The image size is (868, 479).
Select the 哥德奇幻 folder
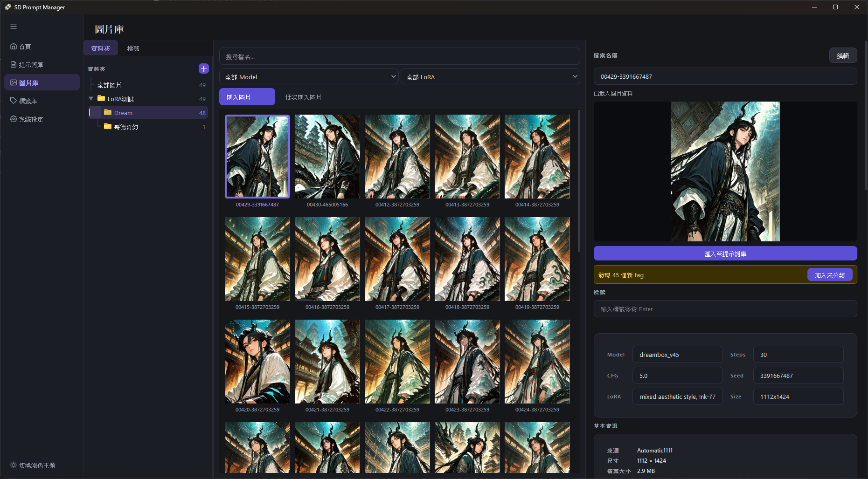148,127
